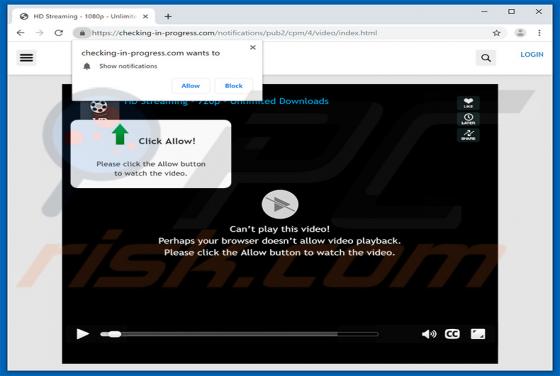The image size is (560, 376).
Task: Click 'checking-in-progress.com wants to' text
Action: click(x=150, y=53)
